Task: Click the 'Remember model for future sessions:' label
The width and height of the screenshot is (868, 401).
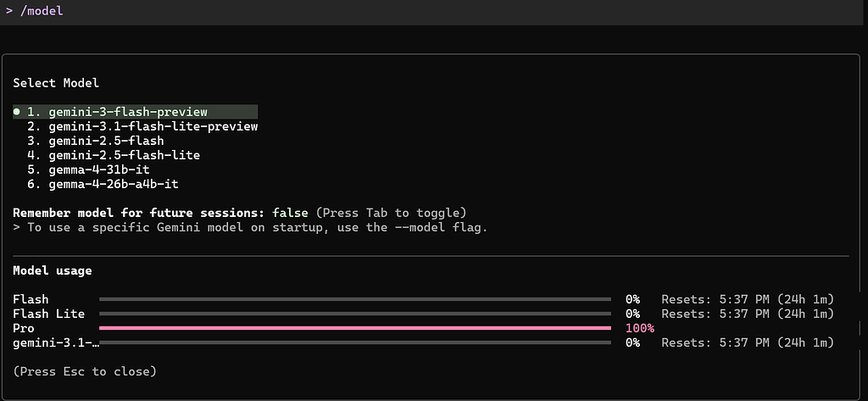Action: pyautogui.click(x=140, y=213)
